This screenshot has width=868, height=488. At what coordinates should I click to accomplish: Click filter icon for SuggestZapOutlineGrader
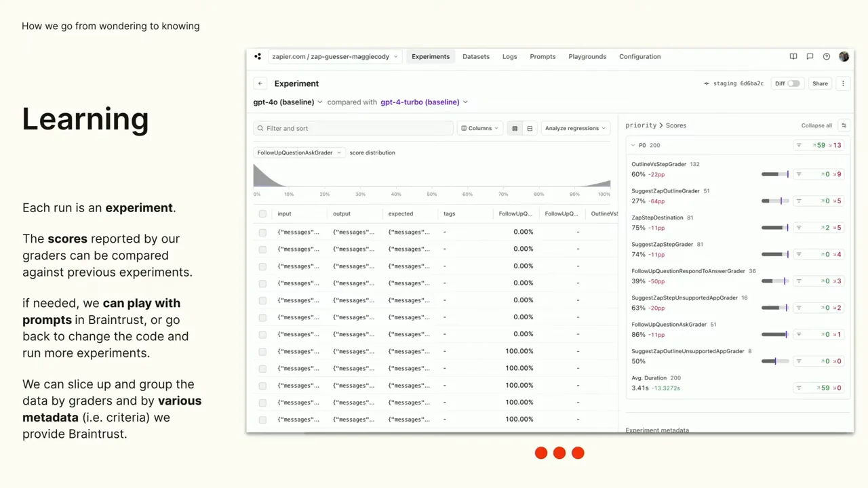point(799,201)
